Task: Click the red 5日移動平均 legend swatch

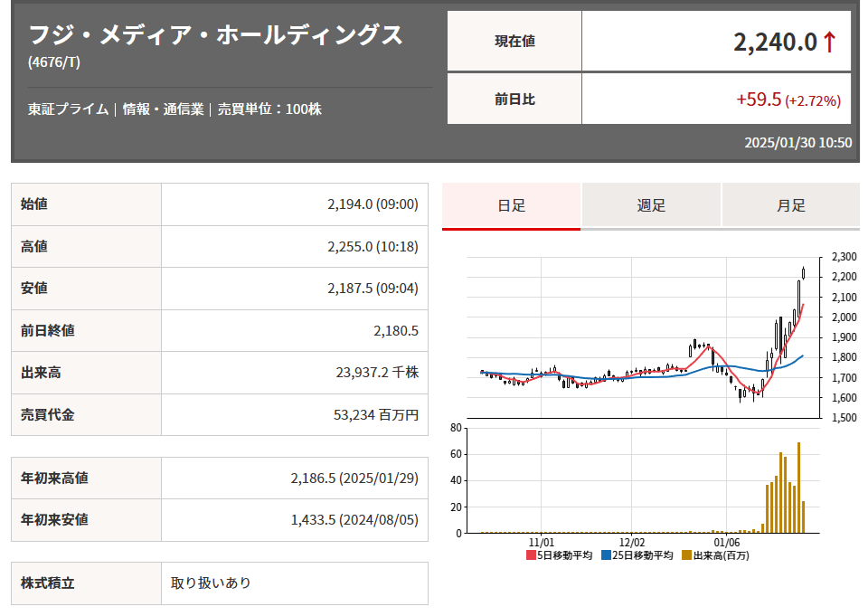Action: 531,555
